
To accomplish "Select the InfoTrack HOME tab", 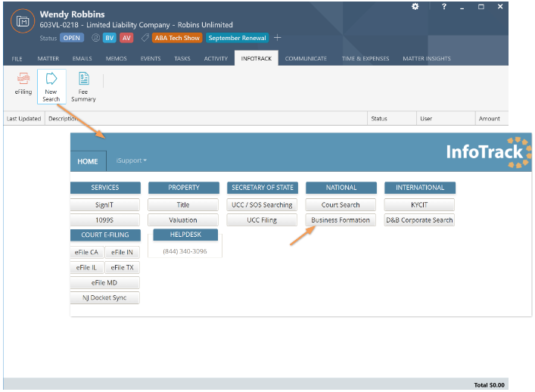I will point(88,161).
